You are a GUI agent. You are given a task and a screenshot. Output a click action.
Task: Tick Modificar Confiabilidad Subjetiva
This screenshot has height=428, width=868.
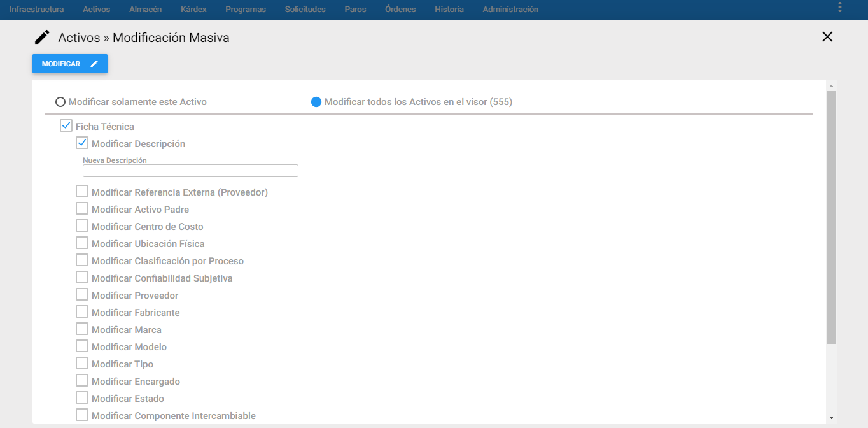click(x=81, y=277)
